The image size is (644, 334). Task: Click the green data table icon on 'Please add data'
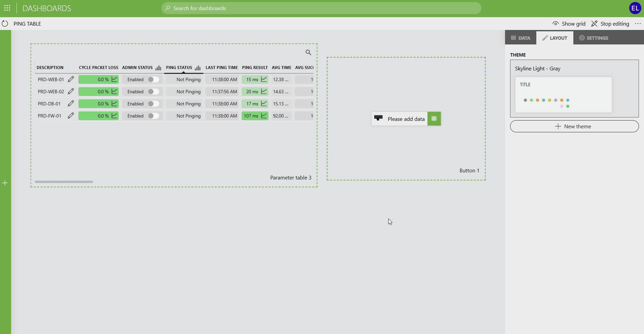[434, 119]
